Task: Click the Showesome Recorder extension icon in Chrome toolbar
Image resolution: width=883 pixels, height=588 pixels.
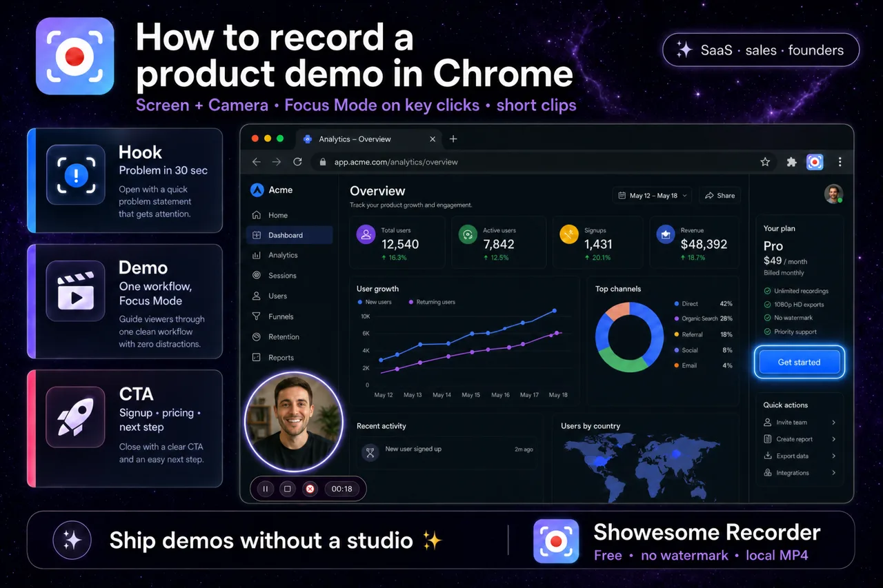Action: pyautogui.click(x=815, y=162)
